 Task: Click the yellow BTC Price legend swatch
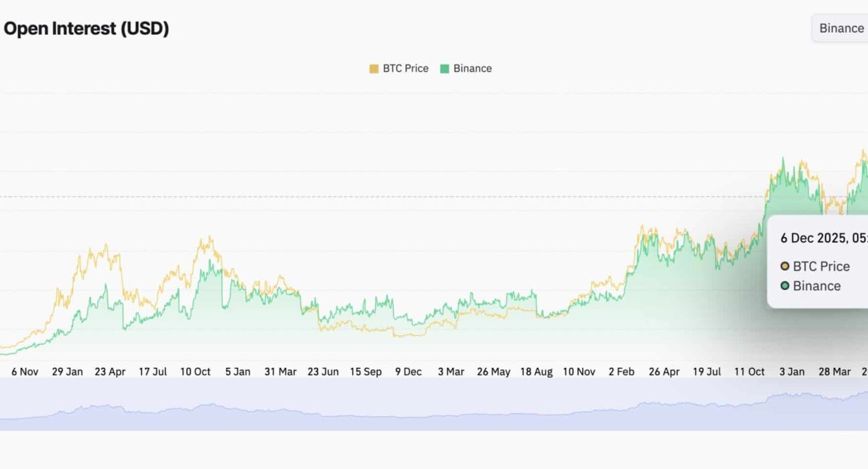pos(374,68)
